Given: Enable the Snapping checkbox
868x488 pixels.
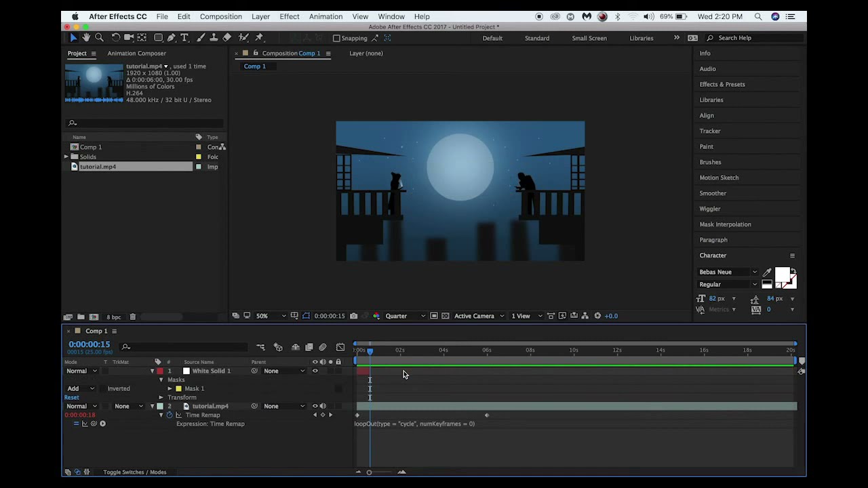Looking at the screenshot, I should click(x=336, y=39).
